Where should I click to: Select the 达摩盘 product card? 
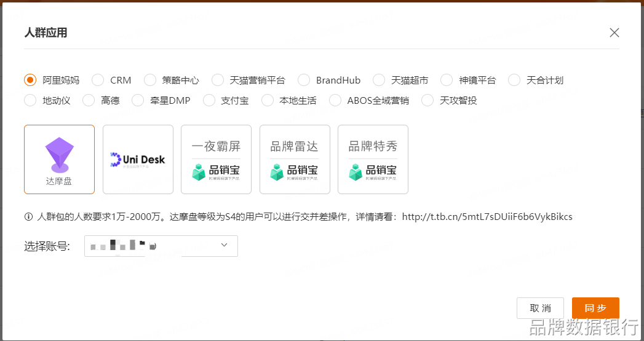click(x=60, y=159)
